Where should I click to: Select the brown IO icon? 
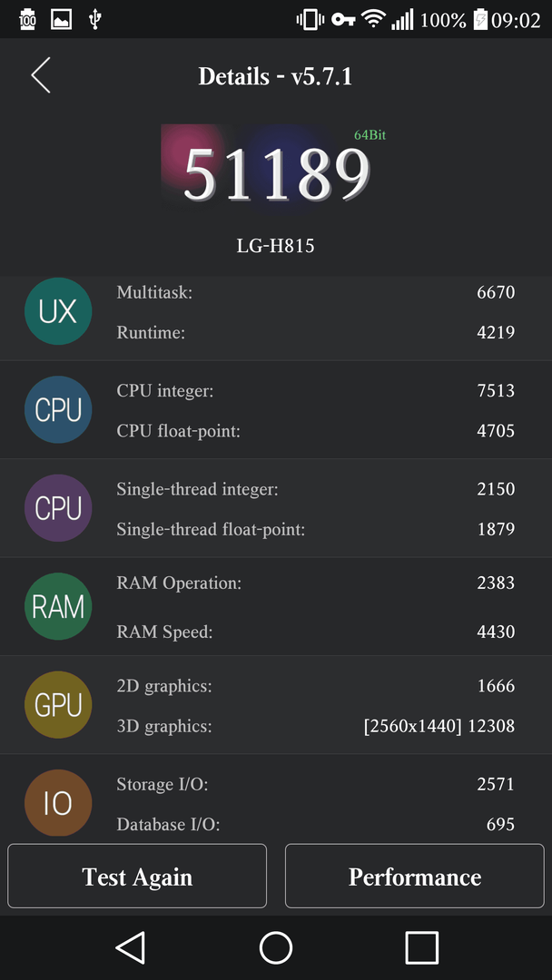pyautogui.click(x=58, y=803)
